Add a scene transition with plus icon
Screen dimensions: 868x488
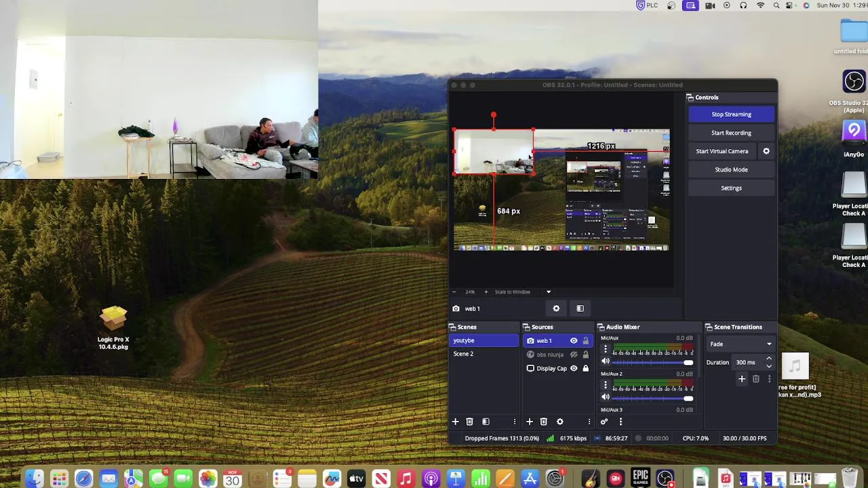[x=742, y=379]
